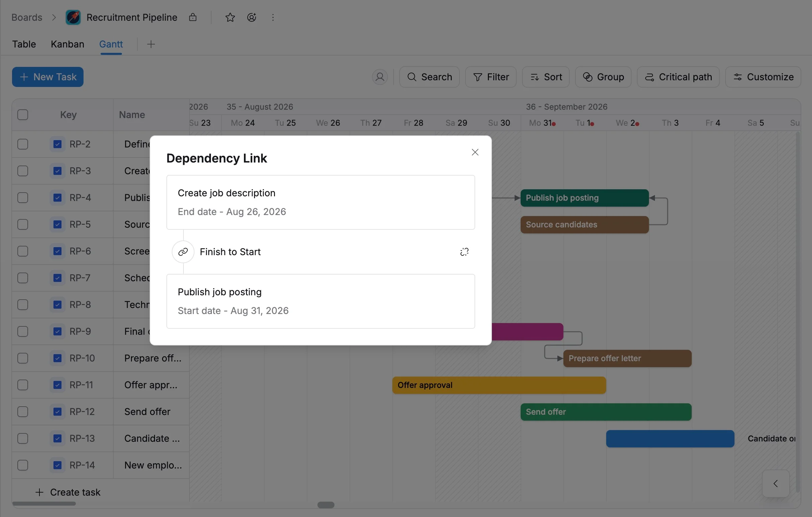Check the RP-11 row checkbox
Image resolution: width=812 pixels, height=517 pixels.
[x=23, y=385]
